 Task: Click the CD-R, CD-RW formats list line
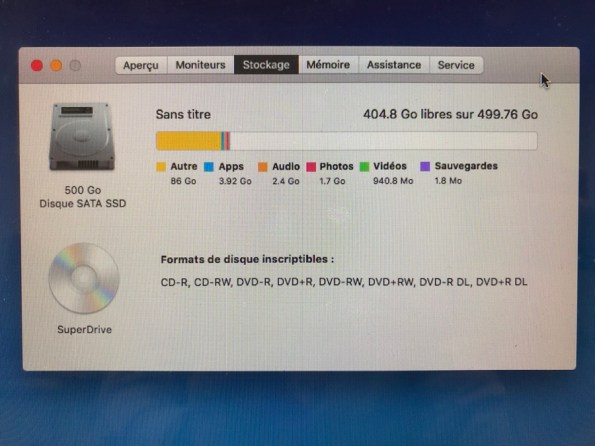tap(344, 282)
